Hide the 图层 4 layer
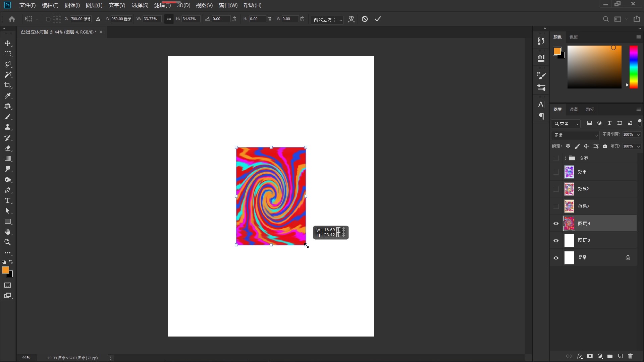 556,224
